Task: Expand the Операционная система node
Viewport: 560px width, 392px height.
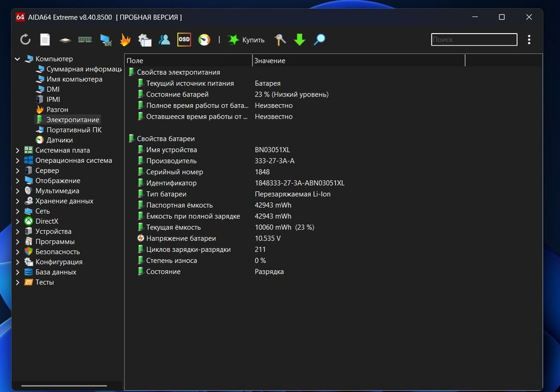Action: coord(17,160)
